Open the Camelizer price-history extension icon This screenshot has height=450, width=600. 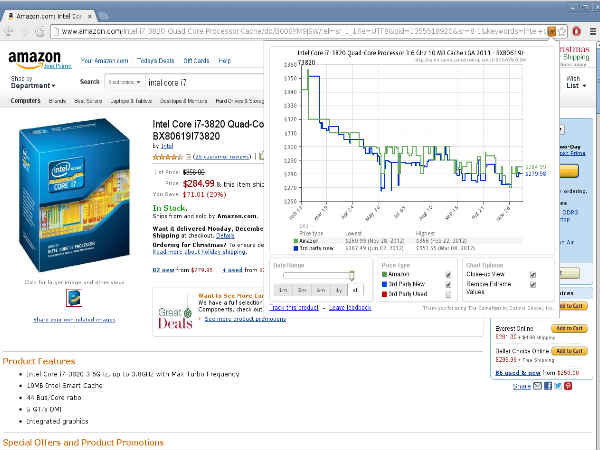point(551,31)
